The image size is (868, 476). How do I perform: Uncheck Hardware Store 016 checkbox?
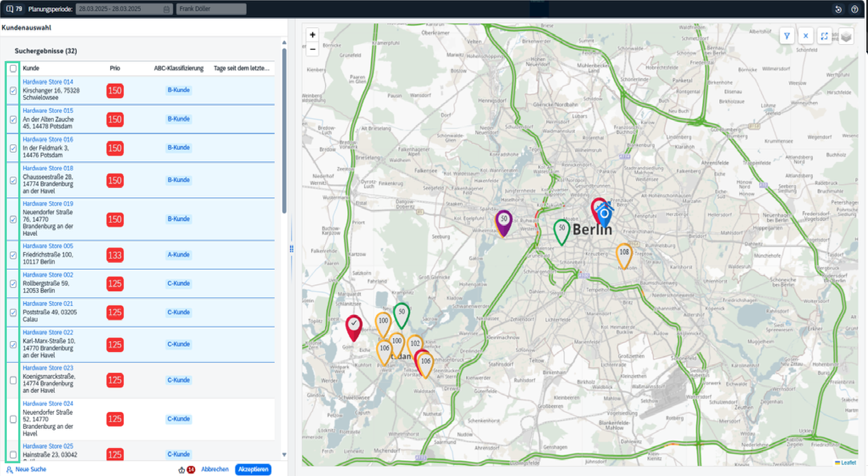(x=13, y=148)
